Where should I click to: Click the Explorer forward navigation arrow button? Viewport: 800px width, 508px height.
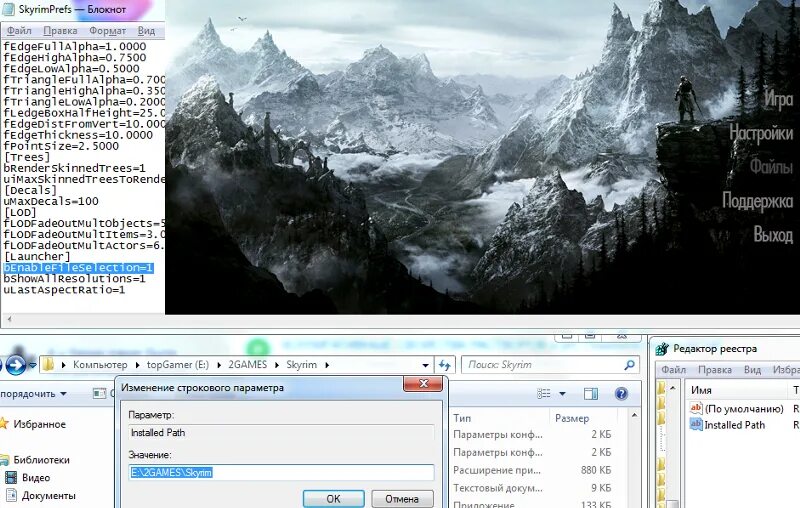pos(15,365)
